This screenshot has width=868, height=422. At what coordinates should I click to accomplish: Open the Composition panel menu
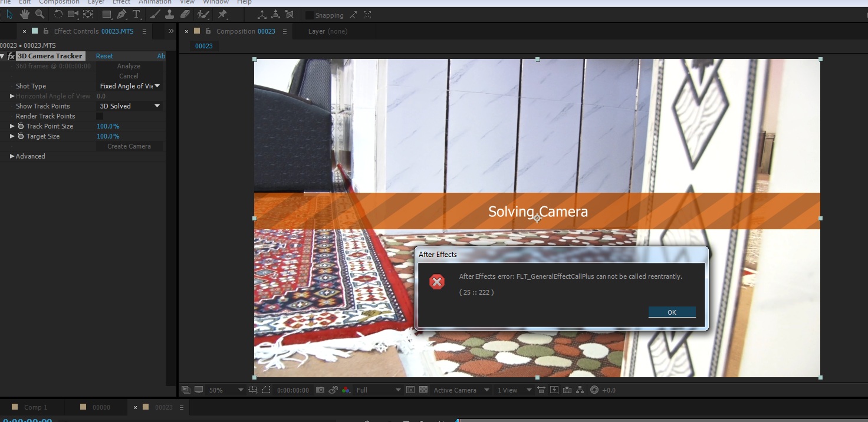point(285,31)
